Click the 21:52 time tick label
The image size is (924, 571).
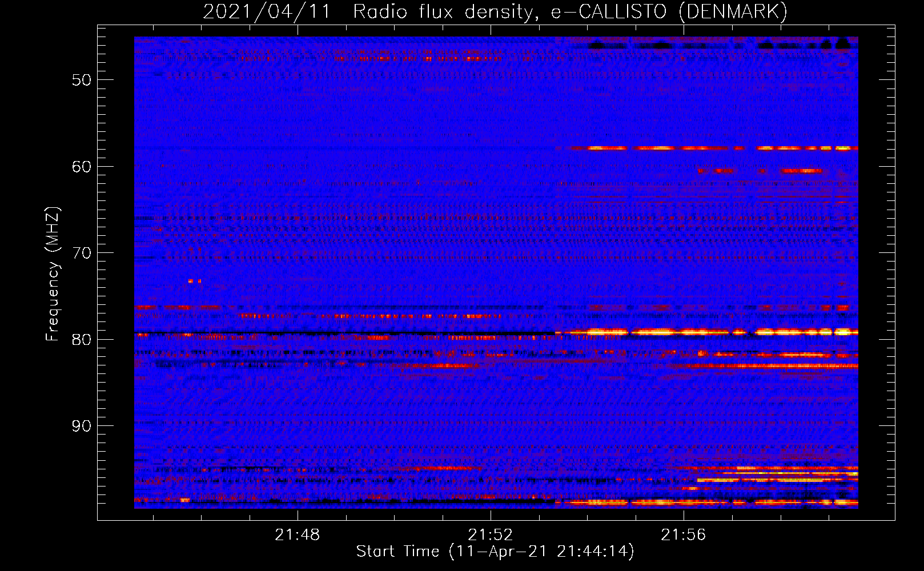(x=491, y=534)
